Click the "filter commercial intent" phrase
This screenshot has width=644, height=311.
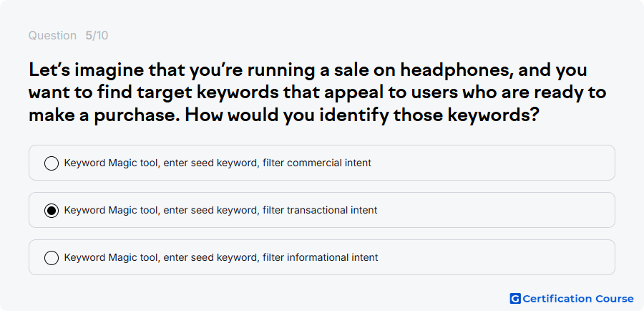point(317,163)
